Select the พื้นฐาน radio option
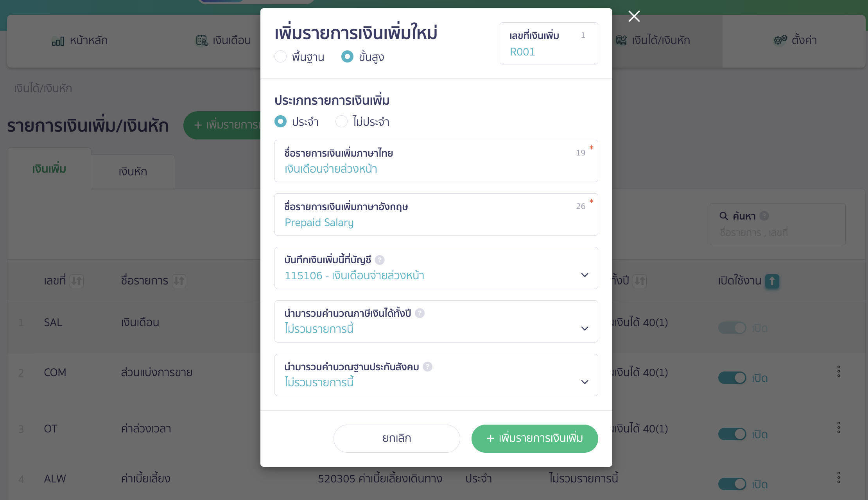The image size is (868, 500). click(280, 56)
